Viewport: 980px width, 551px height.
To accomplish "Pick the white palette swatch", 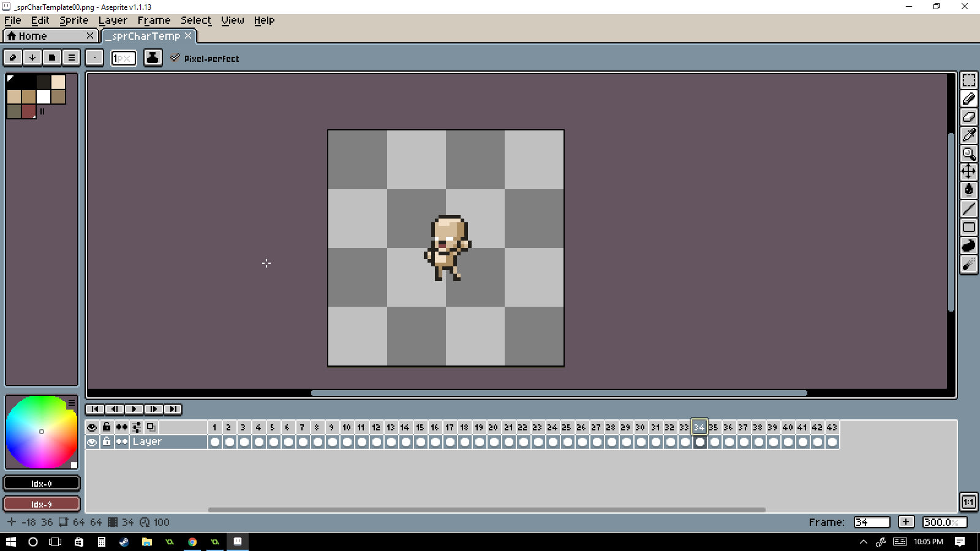I will pos(43,97).
